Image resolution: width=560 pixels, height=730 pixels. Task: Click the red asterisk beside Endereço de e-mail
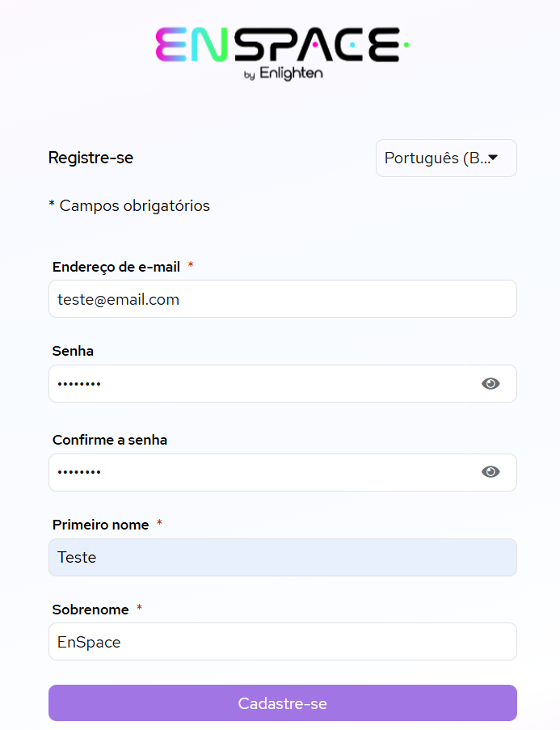(191, 265)
